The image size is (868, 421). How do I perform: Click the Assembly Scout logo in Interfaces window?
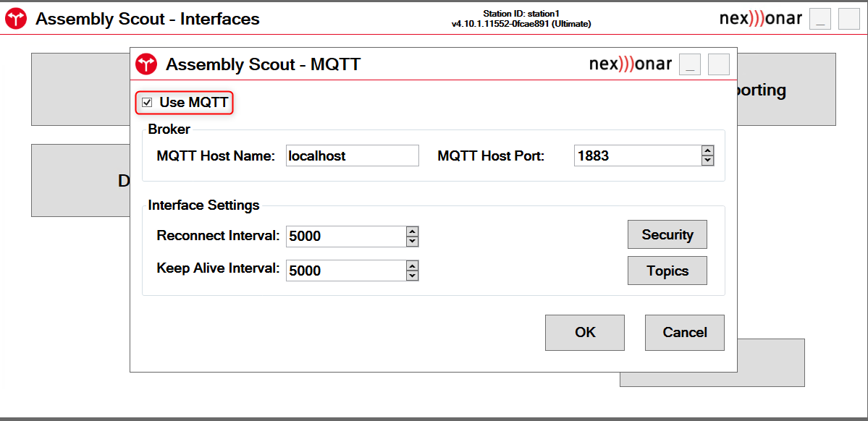tap(16, 19)
